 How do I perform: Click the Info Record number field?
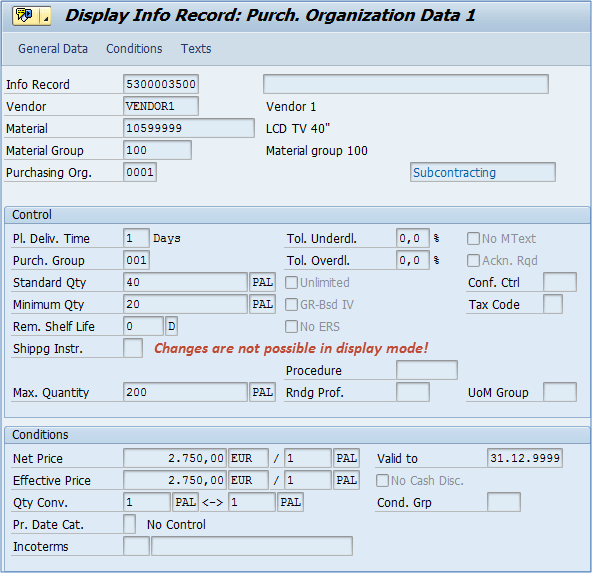pos(161,84)
